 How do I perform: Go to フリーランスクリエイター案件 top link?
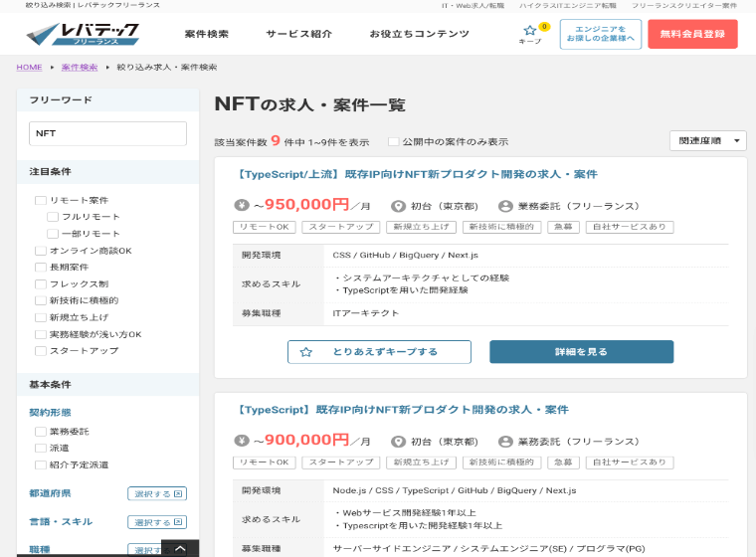click(684, 5)
